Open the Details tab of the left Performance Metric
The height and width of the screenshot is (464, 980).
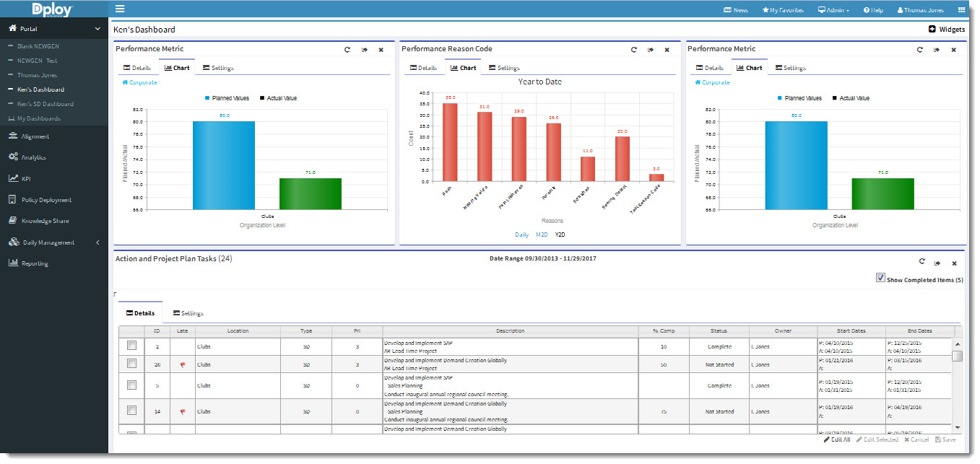tap(138, 67)
